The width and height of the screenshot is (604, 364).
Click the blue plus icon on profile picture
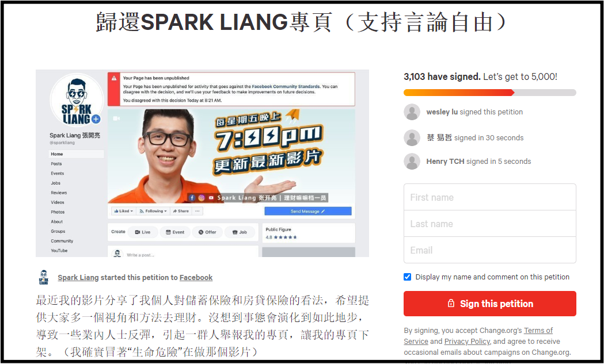tap(96, 119)
